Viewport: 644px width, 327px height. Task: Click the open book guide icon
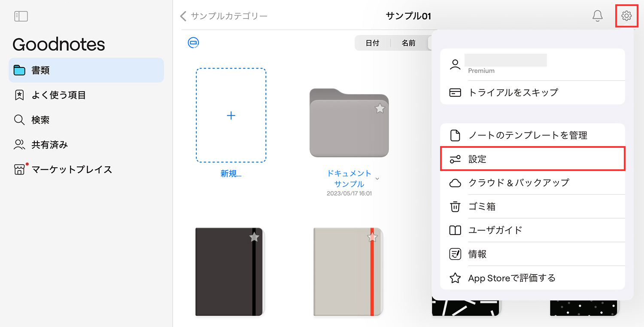pyautogui.click(x=455, y=230)
